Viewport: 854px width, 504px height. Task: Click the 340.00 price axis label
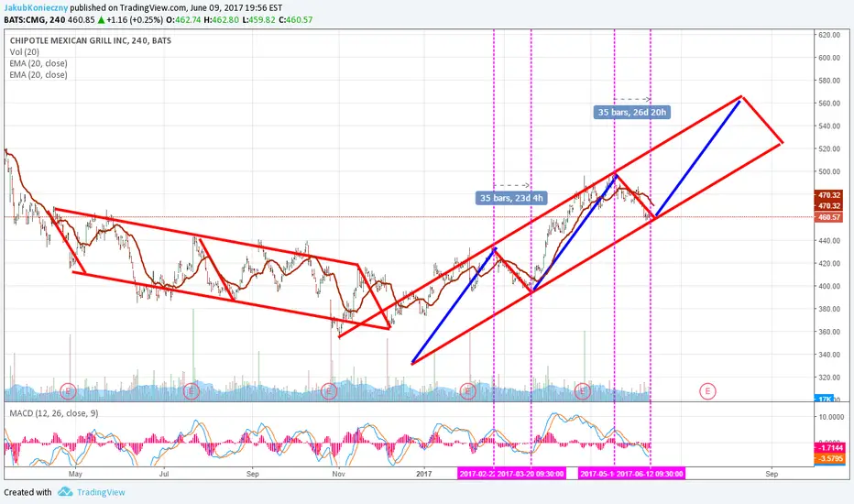(829, 354)
